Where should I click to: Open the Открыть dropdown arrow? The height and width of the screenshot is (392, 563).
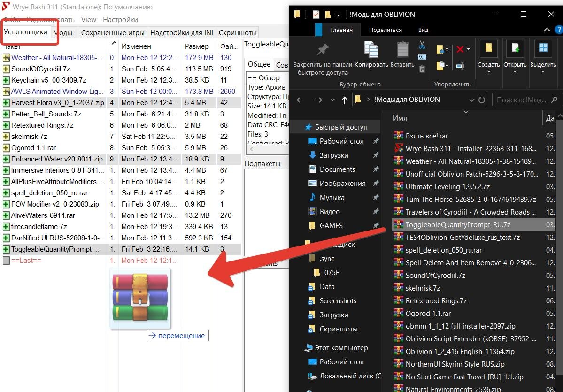(x=515, y=72)
